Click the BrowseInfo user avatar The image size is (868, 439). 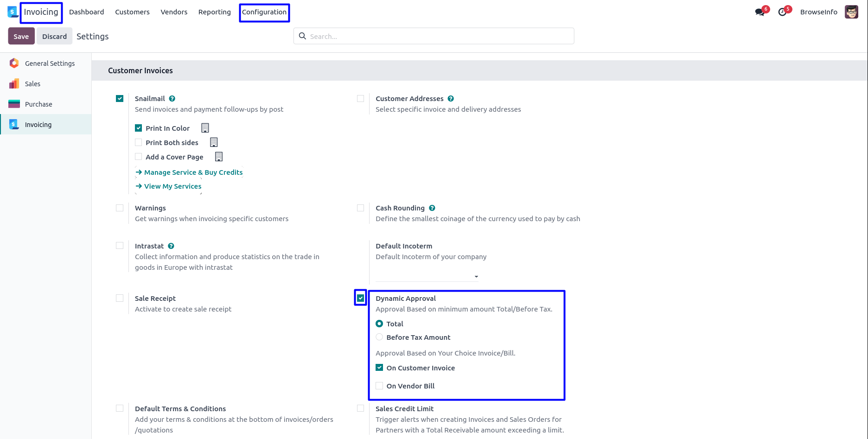[851, 12]
